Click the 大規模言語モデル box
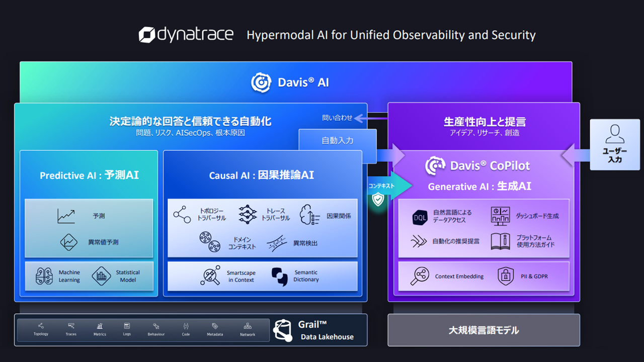This screenshot has width=644, height=362. [x=484, y=330]
